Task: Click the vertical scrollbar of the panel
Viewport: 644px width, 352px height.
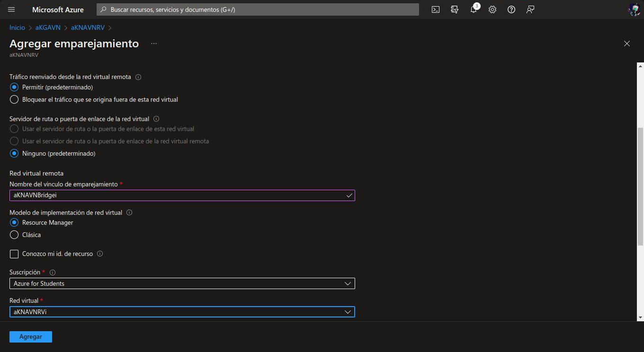Action: pos(640,187)
